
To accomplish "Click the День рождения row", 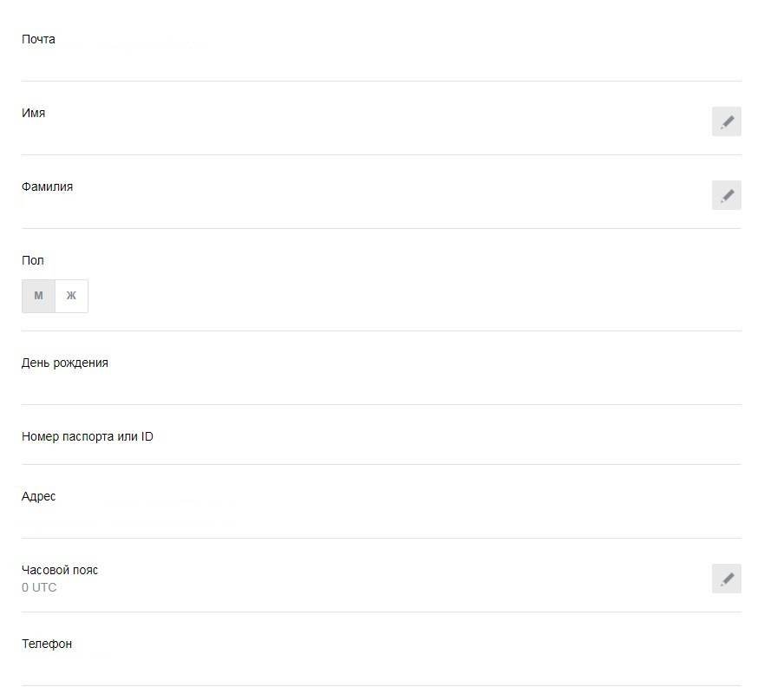I will 65,363.
